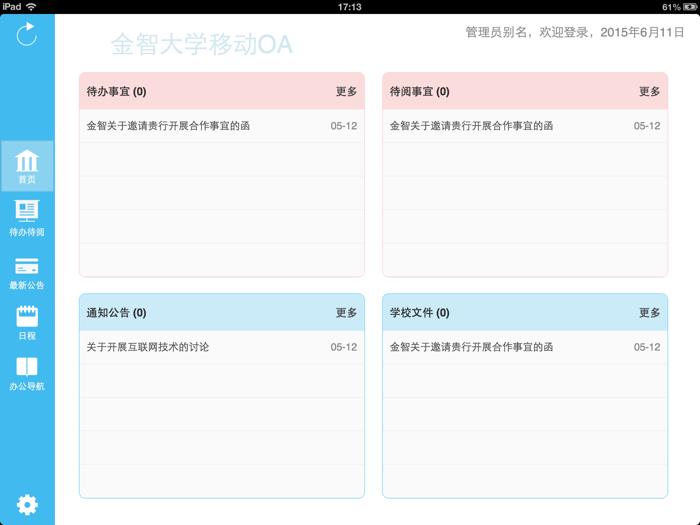Click 更多 in 待阅事宜 panel

point(649,92)
